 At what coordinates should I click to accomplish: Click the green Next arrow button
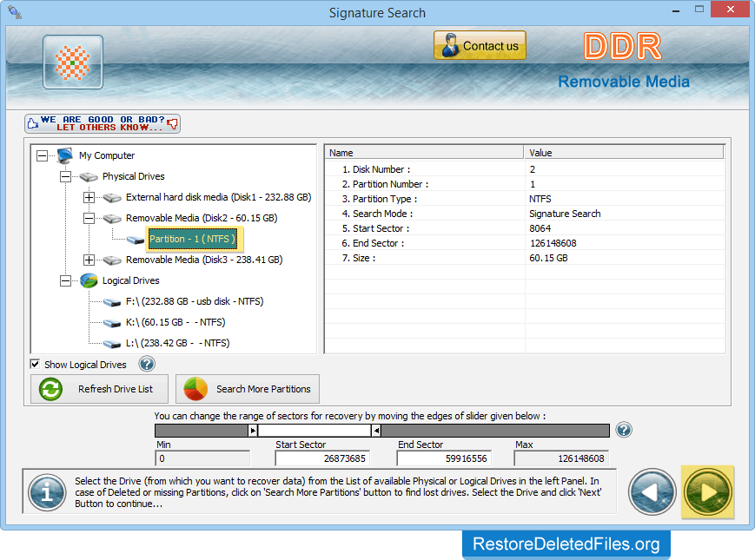pyautogui.click(x=708, y=492)
